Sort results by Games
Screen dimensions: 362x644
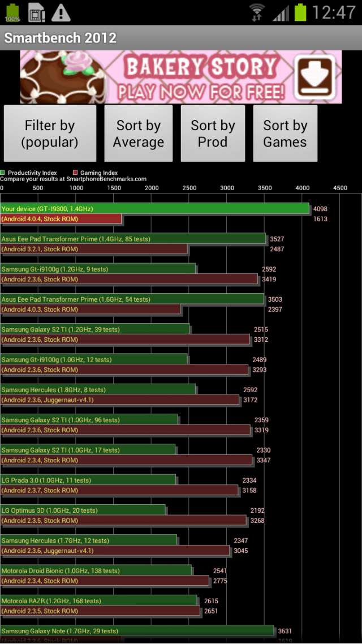coord(285,134)
